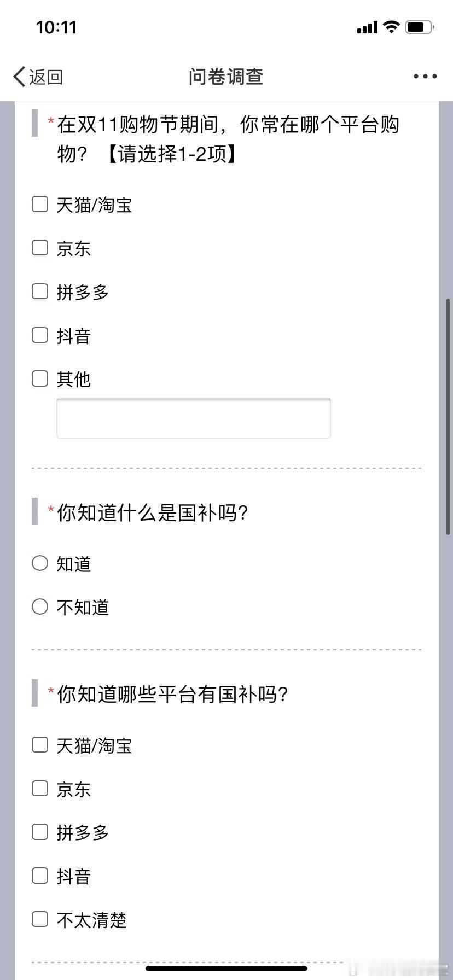
Task: Check 拼多多 in the Double 11 question
Action: (40, 291)
